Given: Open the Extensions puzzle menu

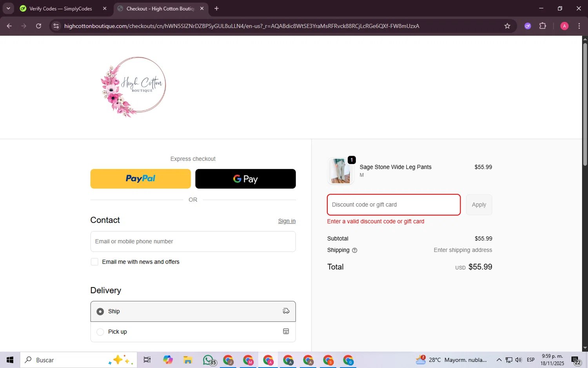Looking at the screenshot, I should pos(543,26).
